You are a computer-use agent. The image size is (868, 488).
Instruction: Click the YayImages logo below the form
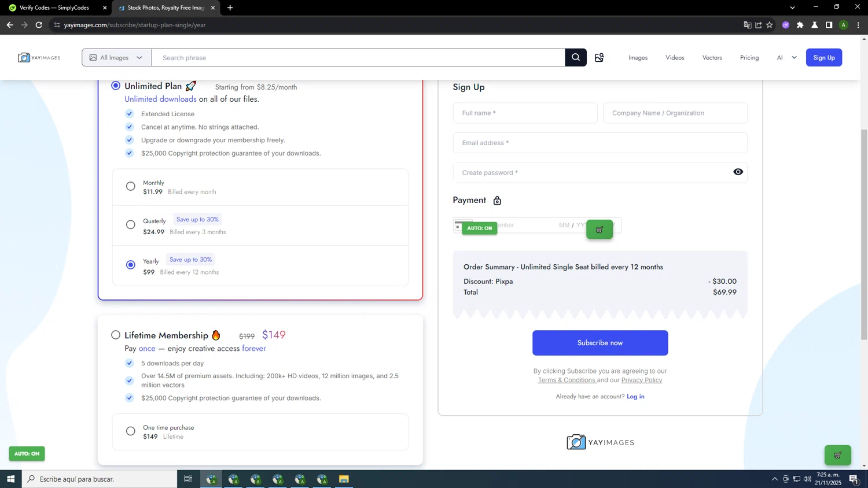point(600,442)
